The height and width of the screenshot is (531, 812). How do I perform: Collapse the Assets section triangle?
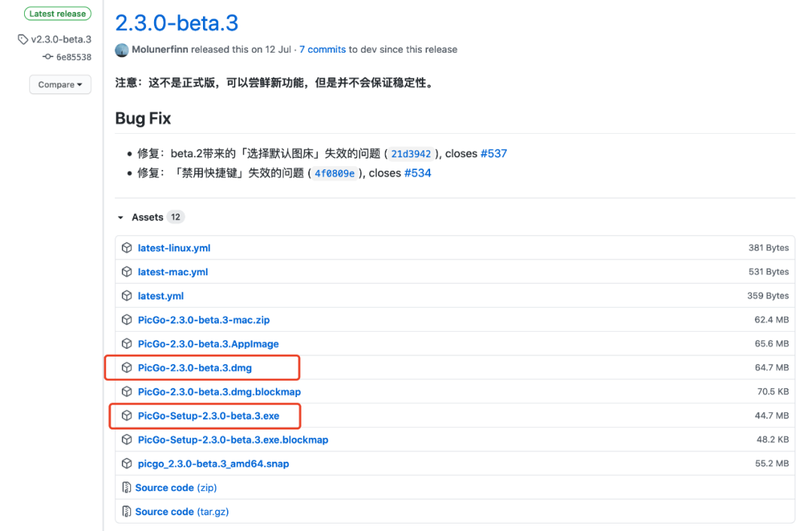click(x=120, y=217)
